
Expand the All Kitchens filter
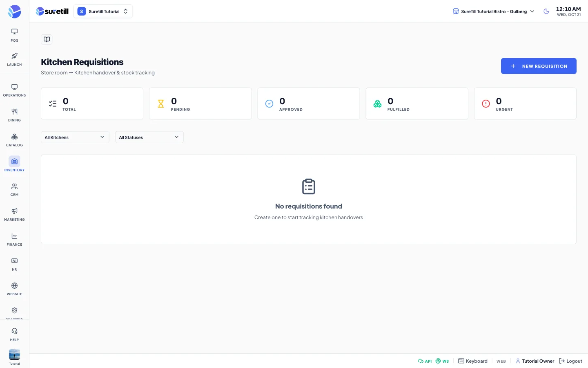pos(75,137)
